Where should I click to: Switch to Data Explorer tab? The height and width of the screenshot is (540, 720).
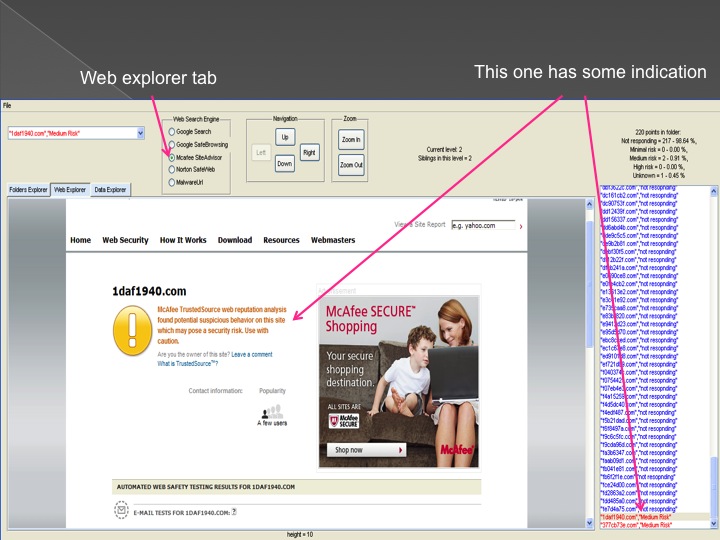pyautogui.click(x=110, y=190)
